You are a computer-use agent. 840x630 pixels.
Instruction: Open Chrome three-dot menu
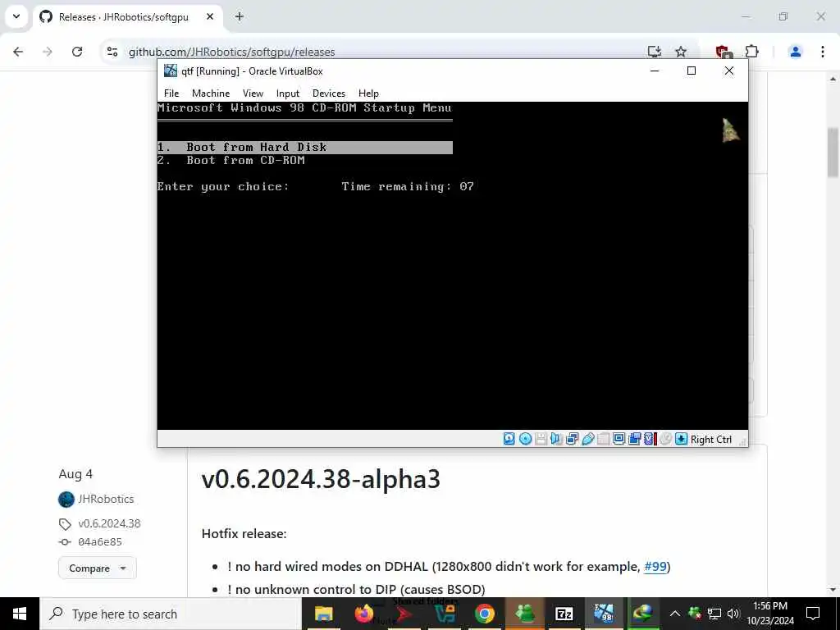point(822,52)
